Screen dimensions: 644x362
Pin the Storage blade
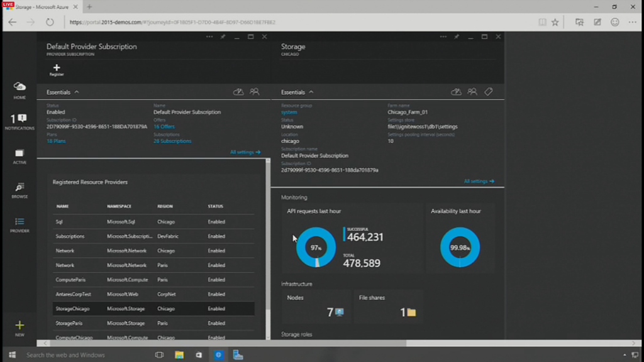[456, 37]
